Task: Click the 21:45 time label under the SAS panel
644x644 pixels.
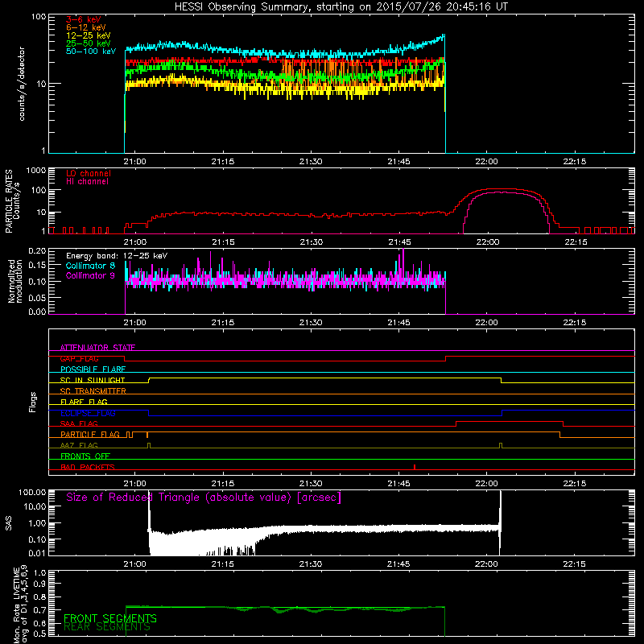Action: pyautogui.click(x=398, y=564)
